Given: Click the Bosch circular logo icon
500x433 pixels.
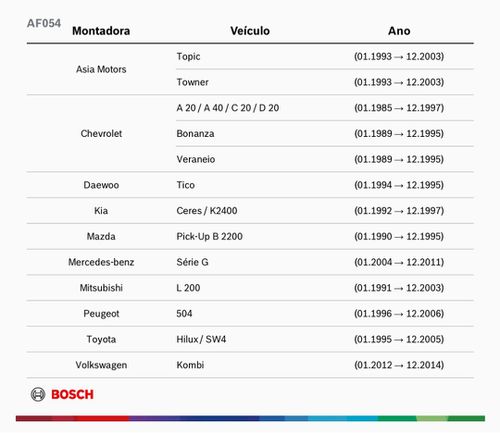Looking at the screenshot, I should click(38, 394).
